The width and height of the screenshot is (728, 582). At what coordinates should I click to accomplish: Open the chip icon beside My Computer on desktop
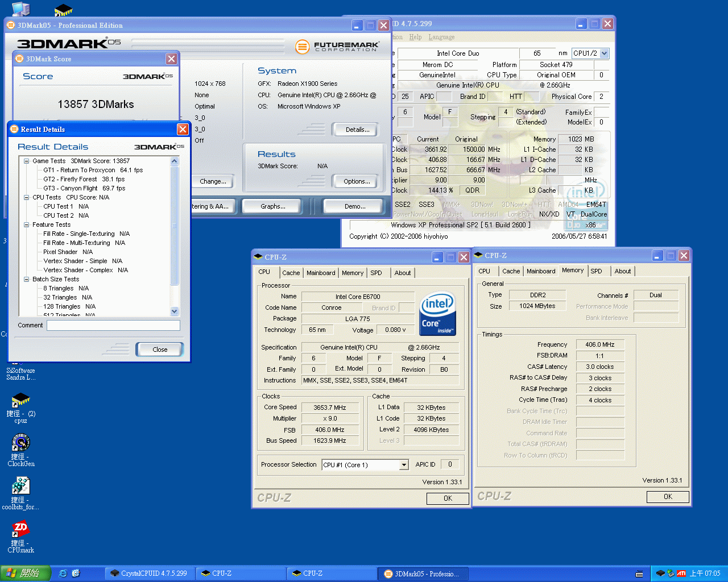click(63, 10)
